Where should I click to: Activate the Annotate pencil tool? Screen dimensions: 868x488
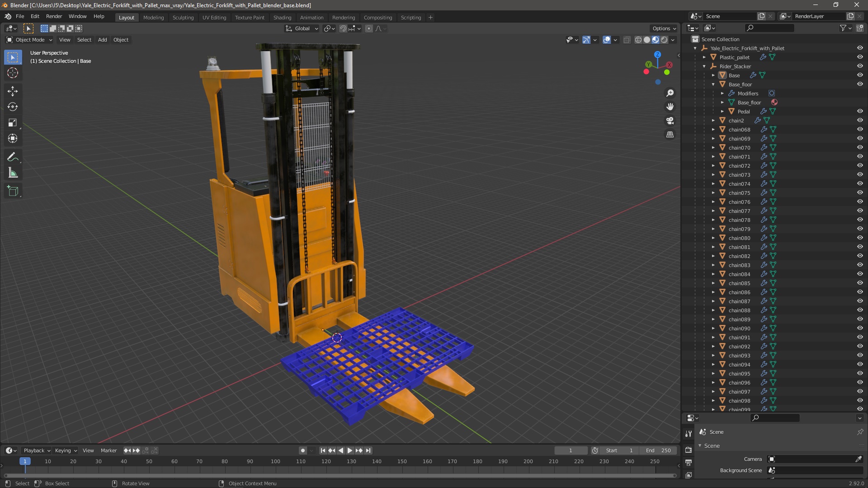click(13, 157)
